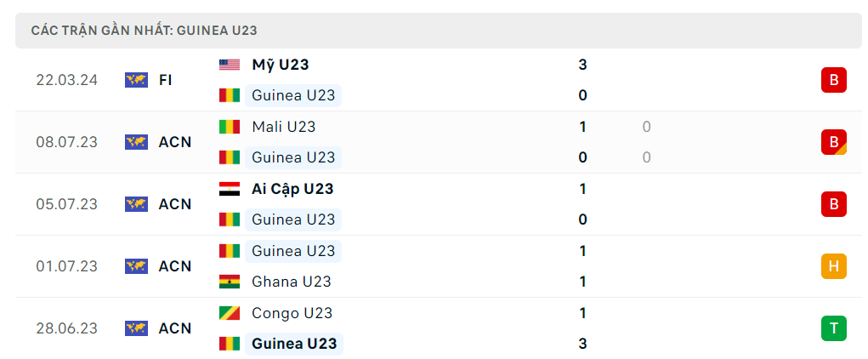Click the Congo flag icon

point(229,313)
